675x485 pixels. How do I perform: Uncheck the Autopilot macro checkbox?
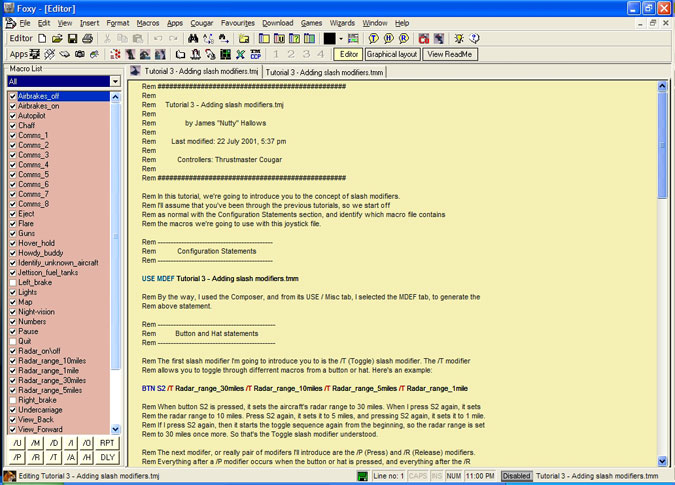(13, 116)
